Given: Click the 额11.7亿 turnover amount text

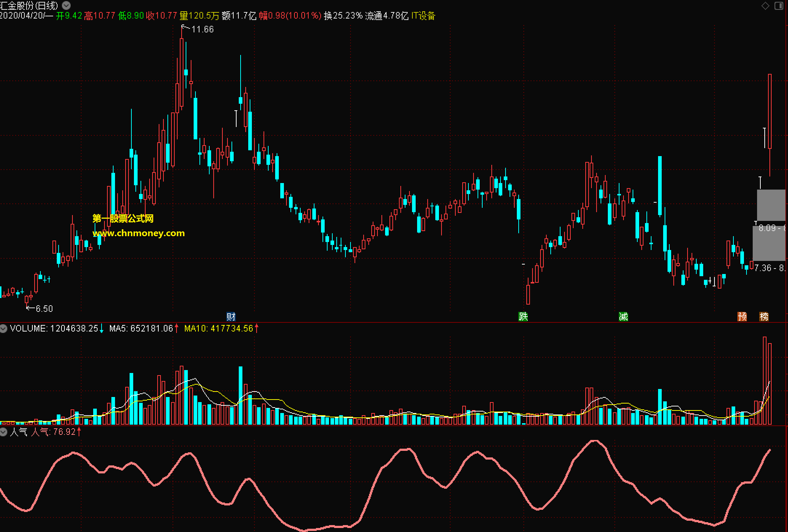Looking at the screenshot, I should point(239,16).
